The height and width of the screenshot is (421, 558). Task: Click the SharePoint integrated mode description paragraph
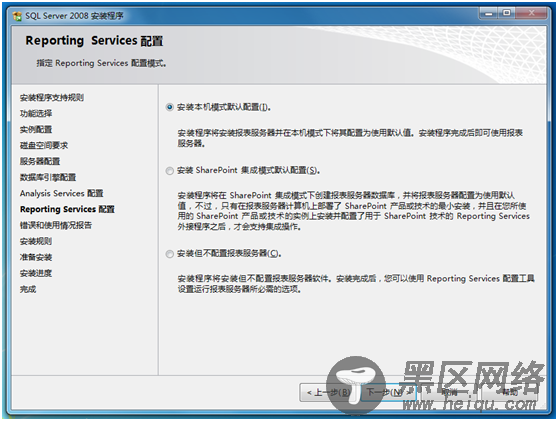point(354,211)
